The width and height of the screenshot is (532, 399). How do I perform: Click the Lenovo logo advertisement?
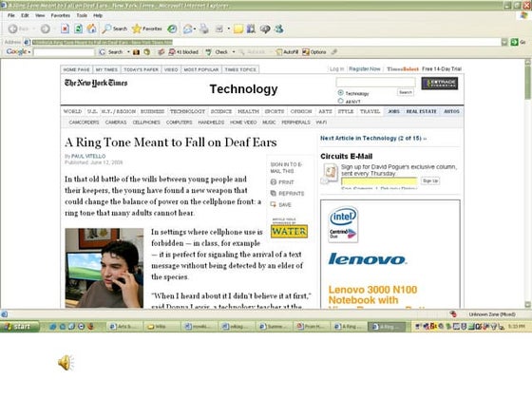(368, 259)
